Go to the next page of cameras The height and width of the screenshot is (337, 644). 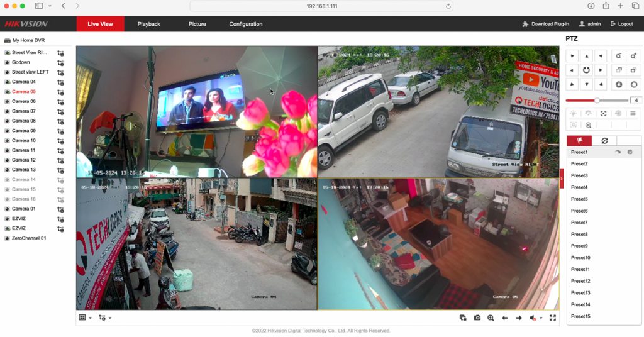tap(519, 318)
